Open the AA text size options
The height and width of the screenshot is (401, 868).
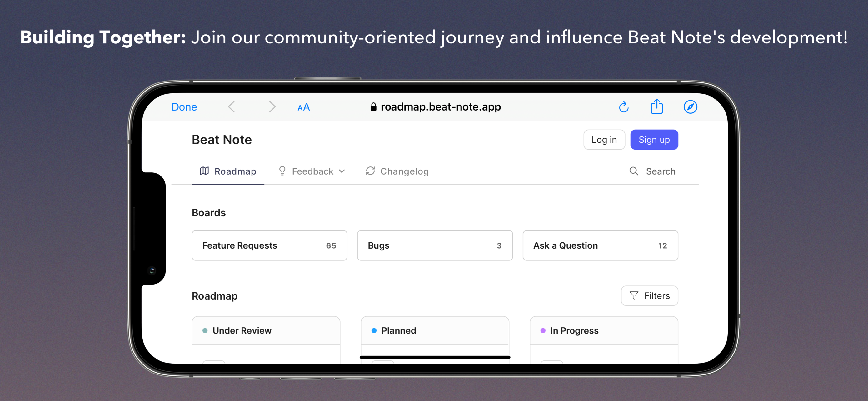(x=304, y=107)
